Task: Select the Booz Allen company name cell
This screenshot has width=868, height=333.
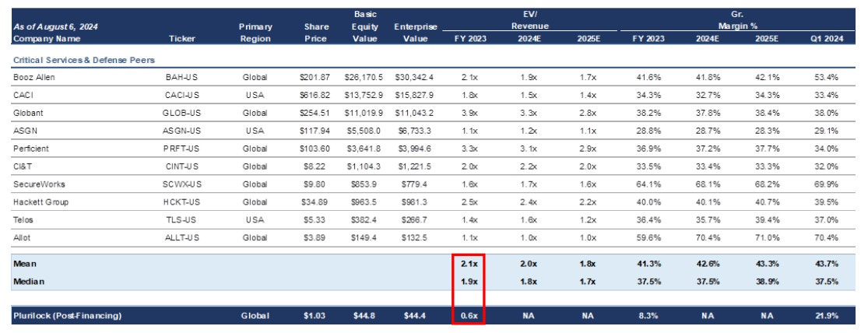Action: (x=33, y=78)
